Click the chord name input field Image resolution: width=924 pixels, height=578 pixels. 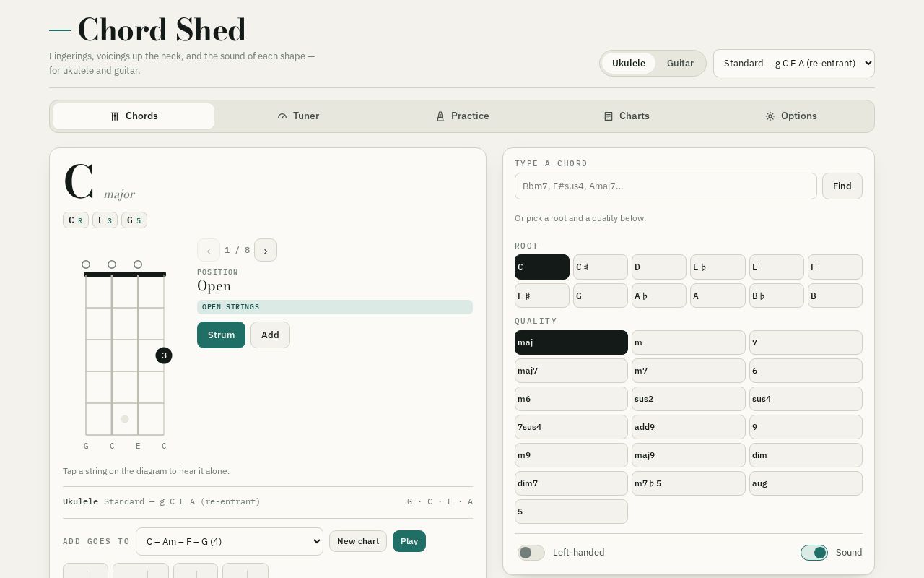tap(666, 186)
